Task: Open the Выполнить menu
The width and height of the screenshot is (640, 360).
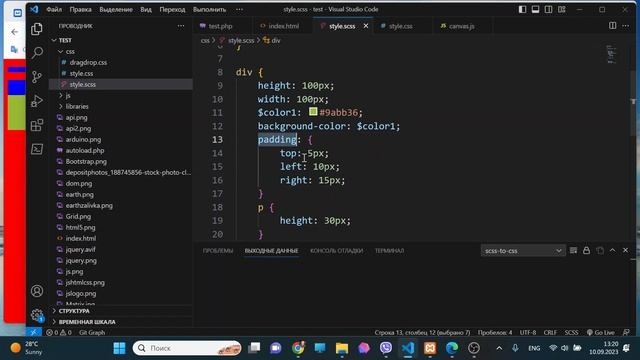Action: click(x=209, y=9)
